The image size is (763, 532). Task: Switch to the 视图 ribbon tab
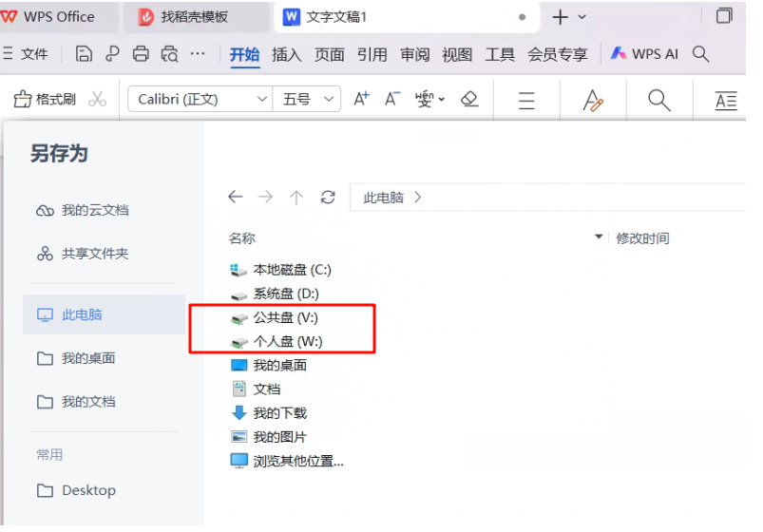[x=457, y=54]
